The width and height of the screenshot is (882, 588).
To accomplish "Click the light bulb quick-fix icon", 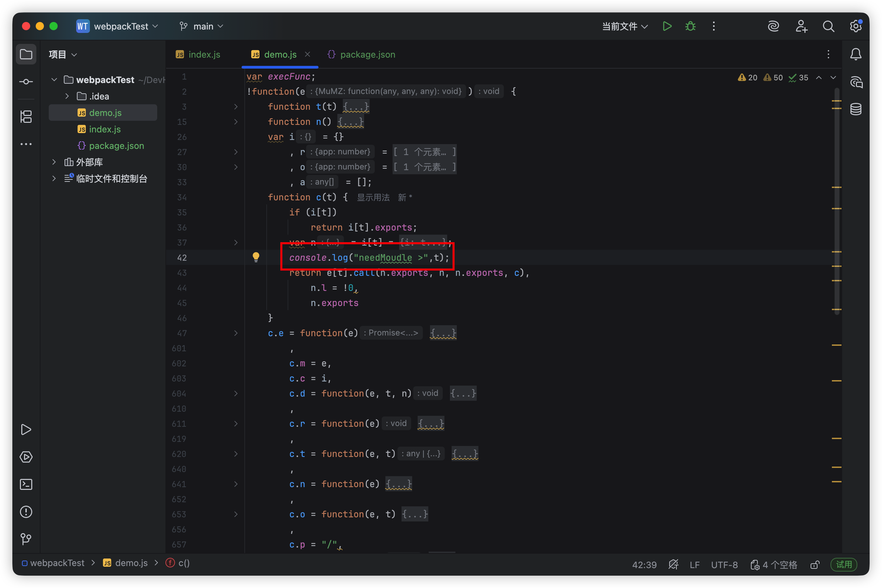I will click(256, 257).
